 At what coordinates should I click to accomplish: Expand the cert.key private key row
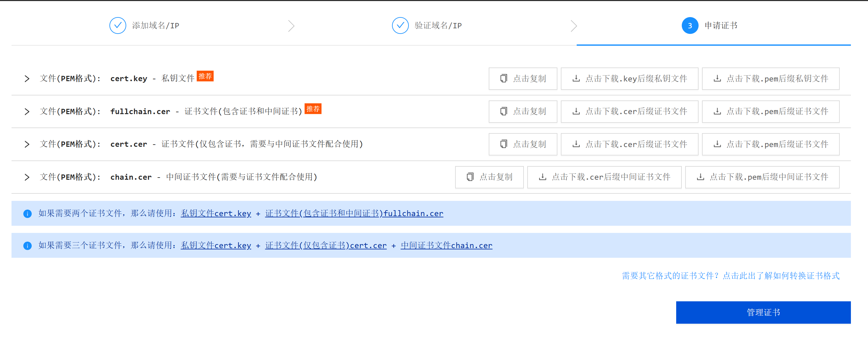[27, 79]
